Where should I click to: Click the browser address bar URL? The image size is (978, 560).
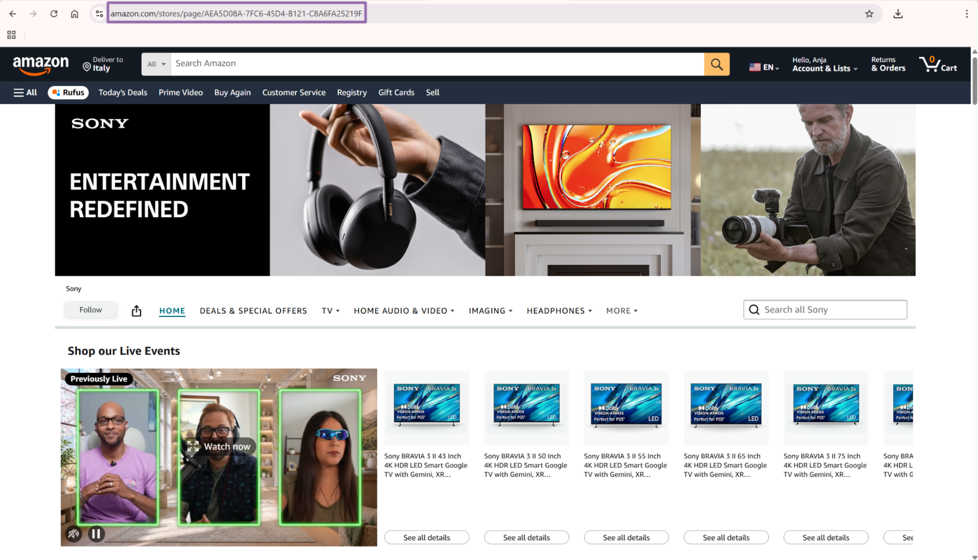[x=236, y=13]
